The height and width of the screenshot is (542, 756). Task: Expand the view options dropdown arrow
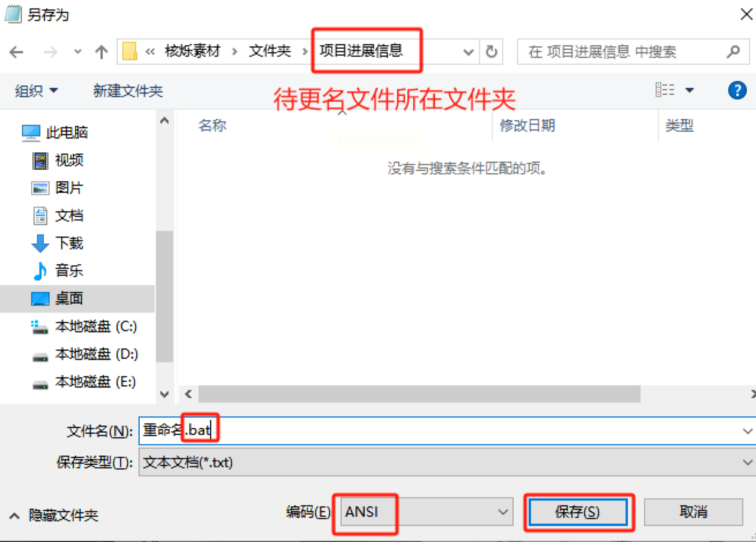[690, 91]
